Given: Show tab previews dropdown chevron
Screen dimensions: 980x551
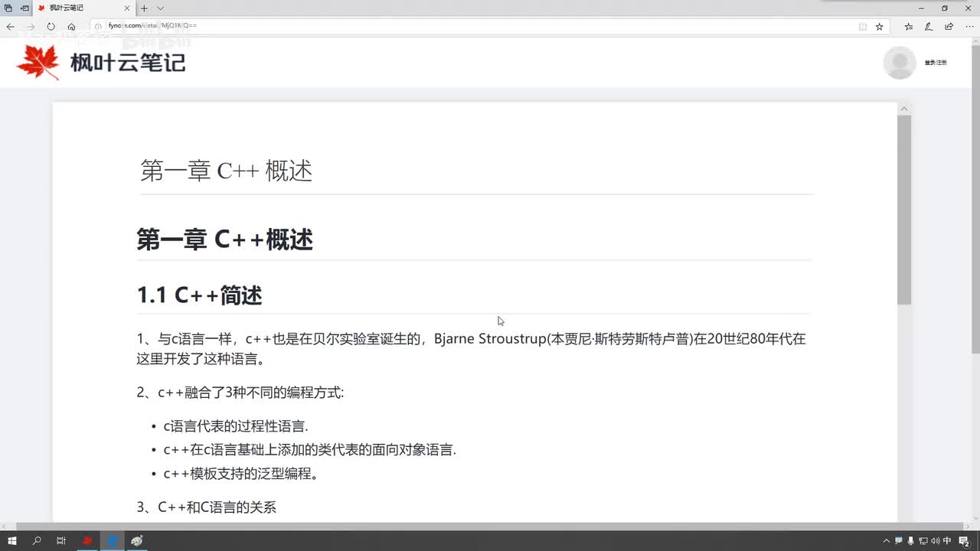Looking at the screenshot, I should (x=161, y=8).
